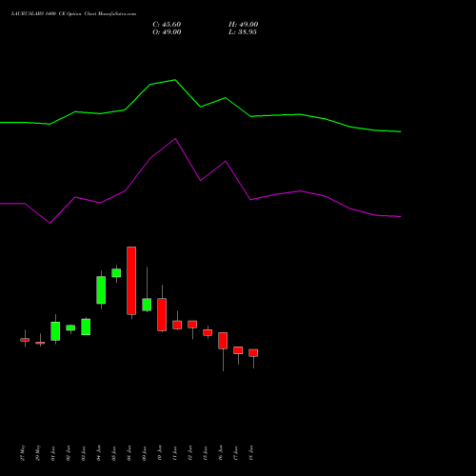Select the 17 Jun date label
The image size is (476, 476).
(236, 453)
